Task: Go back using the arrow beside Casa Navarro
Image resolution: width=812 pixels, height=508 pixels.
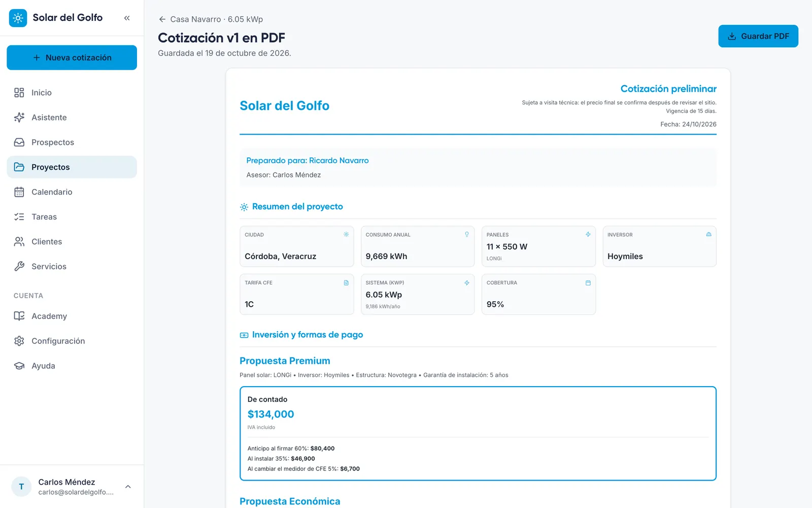Action: (162, 19)
